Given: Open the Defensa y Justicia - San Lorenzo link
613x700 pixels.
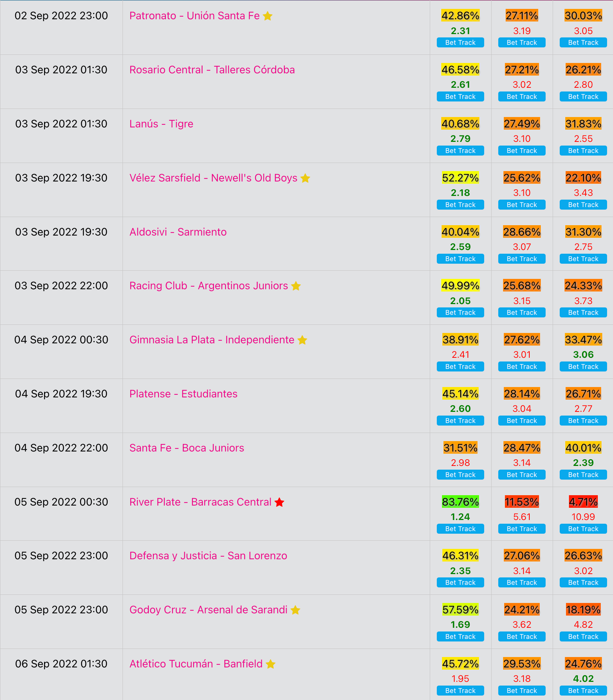Looking at the screenshot, I should pyautogui.click(x=208, y=556).
